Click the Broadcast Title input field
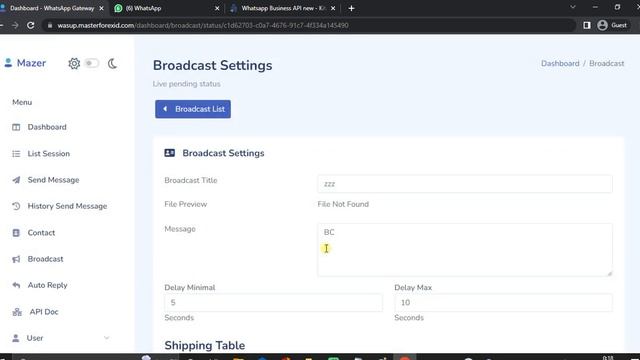The height and width of the screenshot is (360, 640). pos(465,184)
